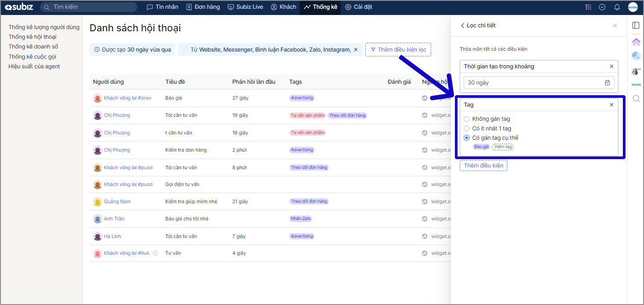Toggle the sidebar panel layout icon
Viewport: 644px width, 305px height.
636,26
